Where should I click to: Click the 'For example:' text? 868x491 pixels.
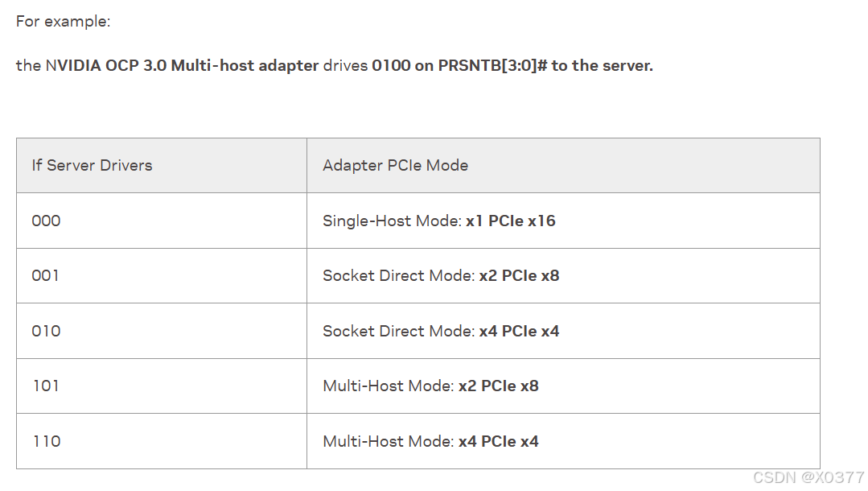point(63,22)
